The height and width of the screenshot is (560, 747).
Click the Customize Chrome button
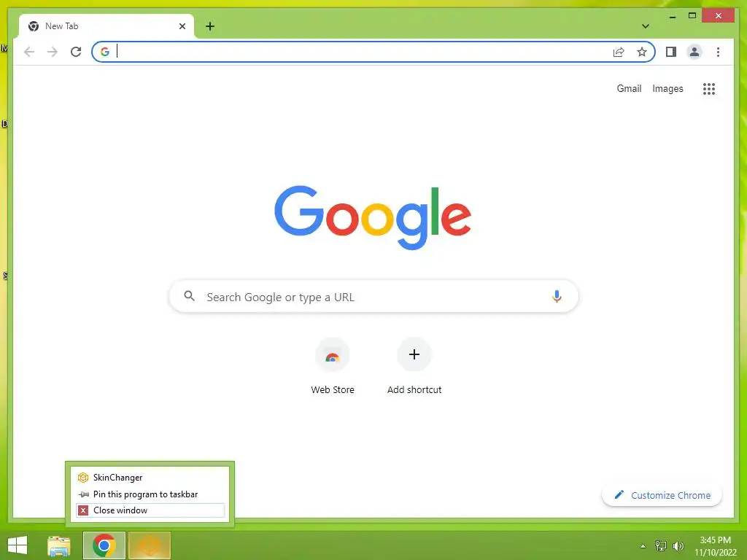pyautogui.click(x=662, y=495)
